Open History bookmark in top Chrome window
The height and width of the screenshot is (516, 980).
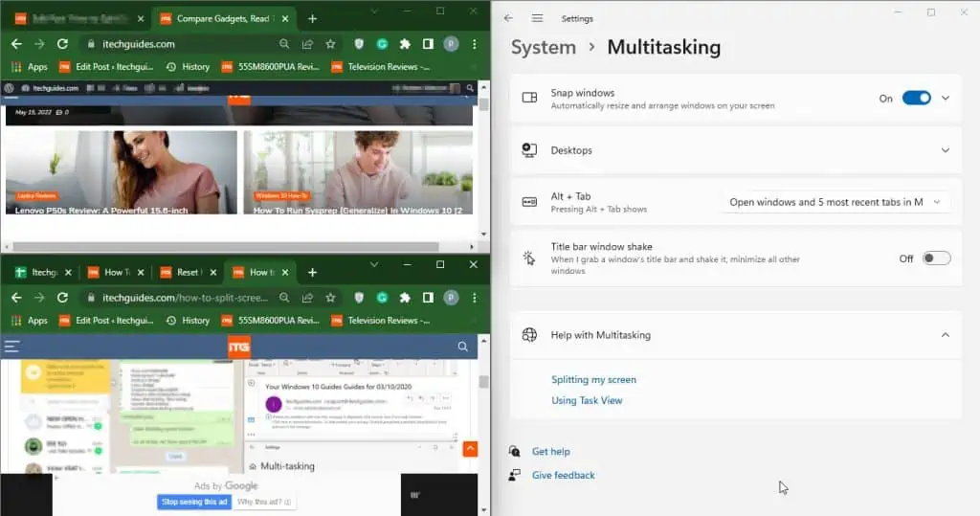189,67
